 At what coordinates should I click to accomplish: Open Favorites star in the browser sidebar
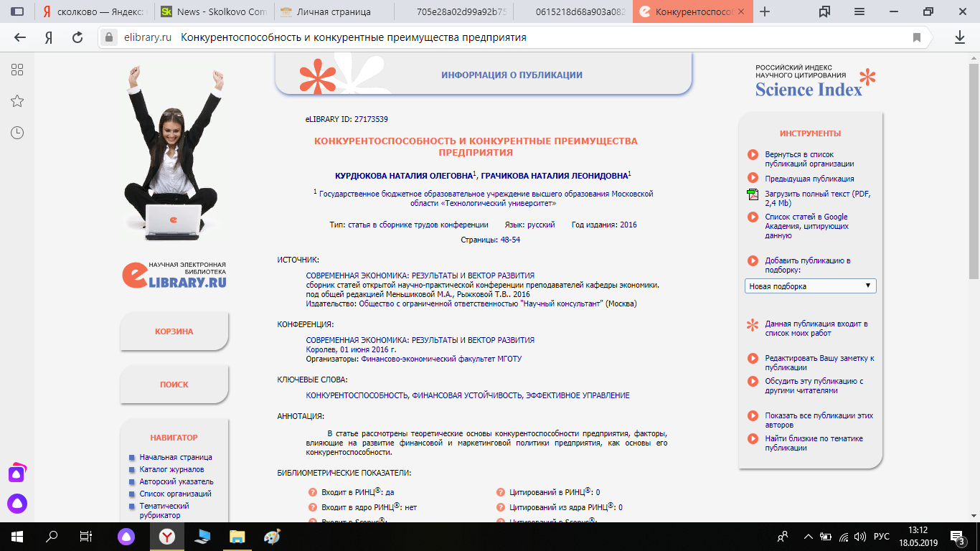(x=17, y=101)
